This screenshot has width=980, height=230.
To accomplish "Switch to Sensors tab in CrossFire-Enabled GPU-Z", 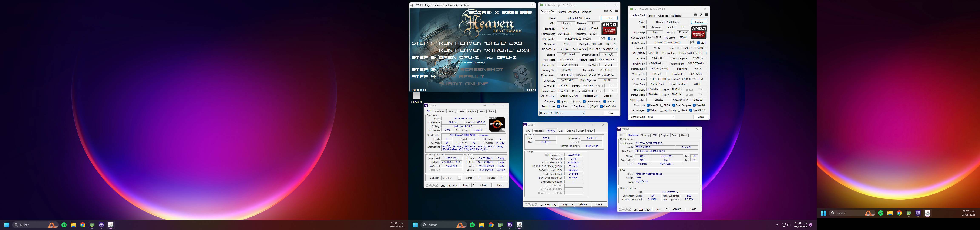I will 562,12.
